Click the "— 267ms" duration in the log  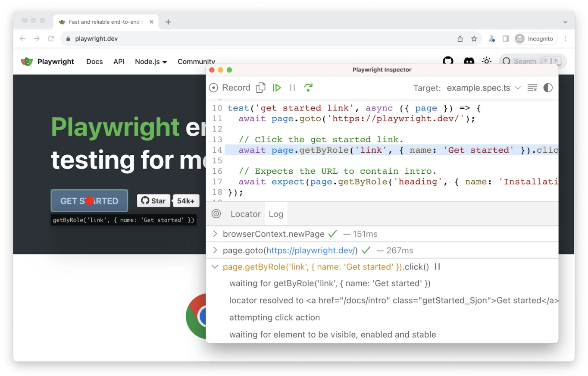pyautogui.click(x=395, y=251)
